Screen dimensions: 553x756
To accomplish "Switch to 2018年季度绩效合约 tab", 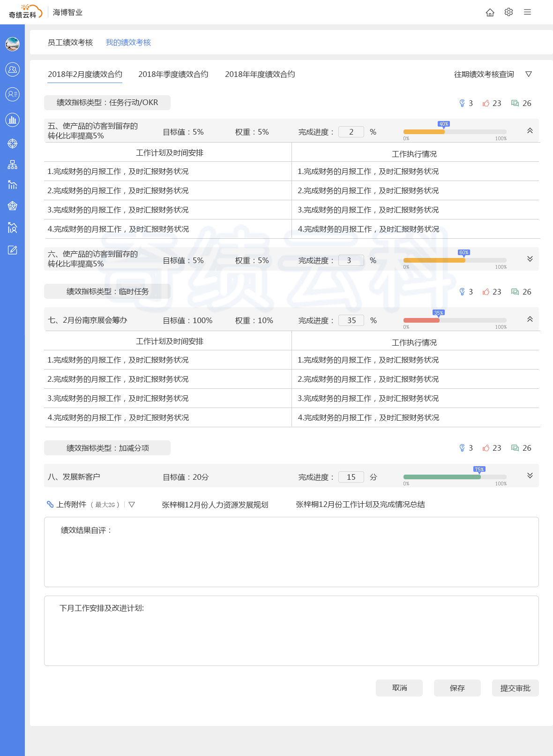I will click(x=173, y=75).
